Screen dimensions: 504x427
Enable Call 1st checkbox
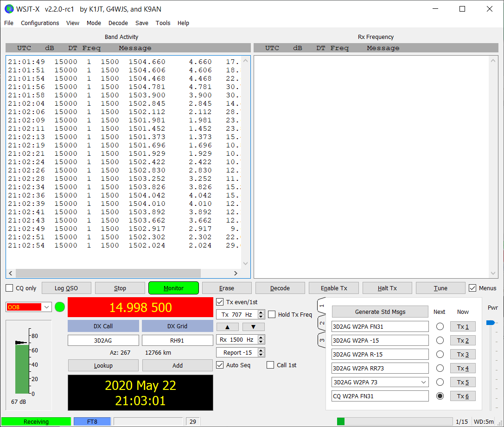(x=270, y=365)
